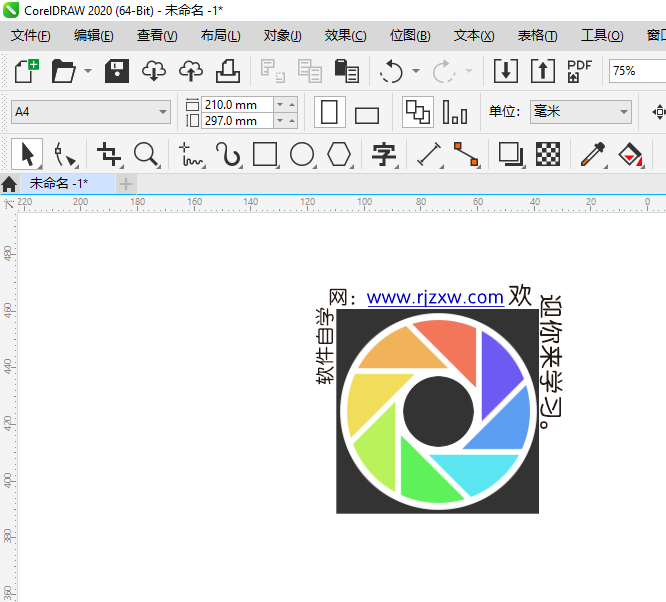The width and height of the screenshot is (666, 602).
Task: Open the 表格(T) menu
Action: click(x=537, y=36)
